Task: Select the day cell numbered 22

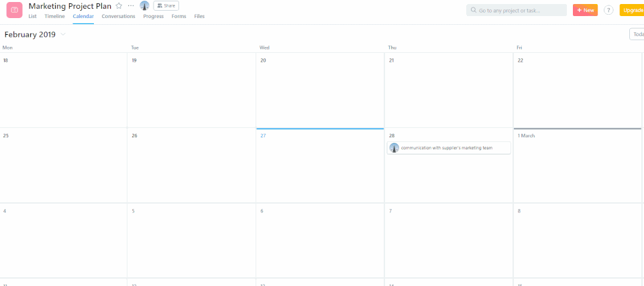Action: 577,90
